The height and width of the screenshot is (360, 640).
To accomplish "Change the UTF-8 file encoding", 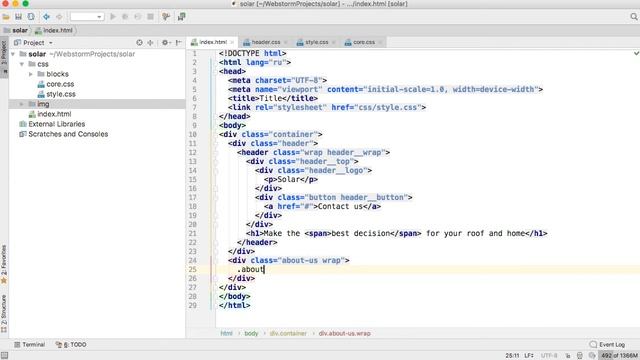I will click(549, 356).
